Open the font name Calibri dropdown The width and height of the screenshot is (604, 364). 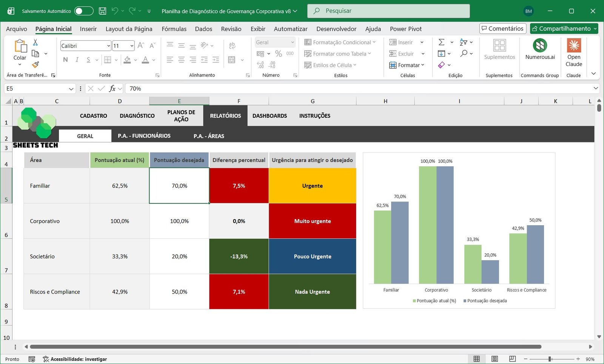(x=109, y=46)
